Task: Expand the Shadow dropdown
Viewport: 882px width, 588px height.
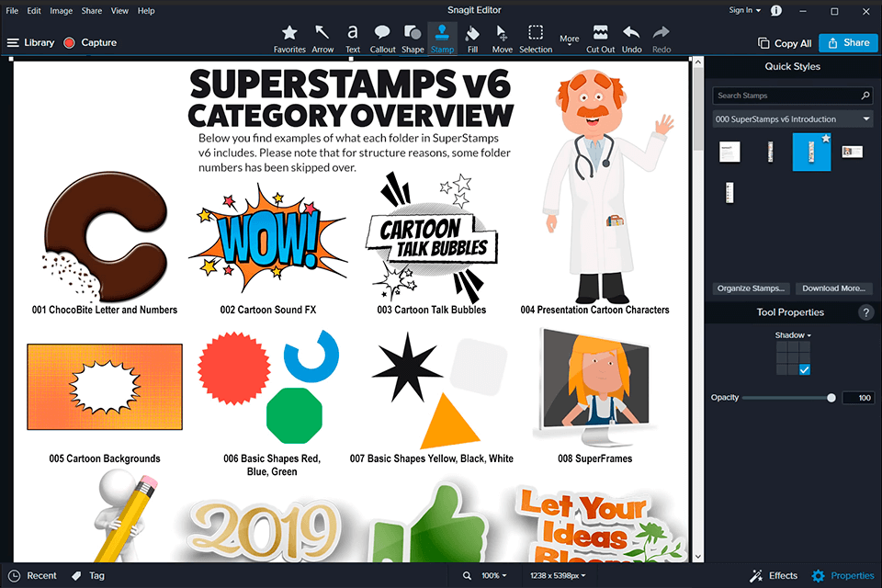Action: coord(793,335)
